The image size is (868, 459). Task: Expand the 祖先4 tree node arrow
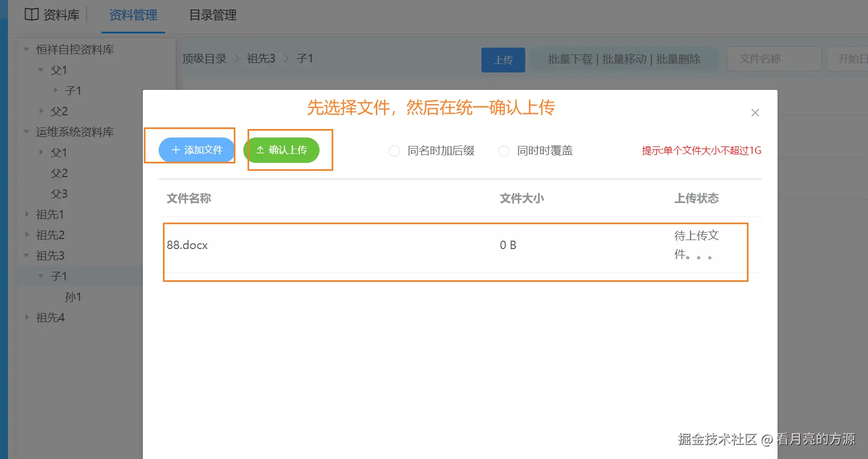[26, 317]
